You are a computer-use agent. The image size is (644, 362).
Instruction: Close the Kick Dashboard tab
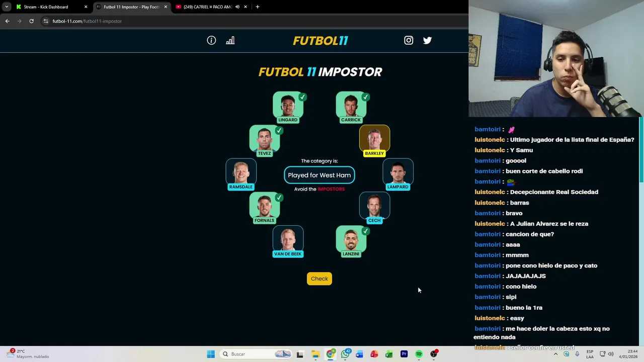tap(86, 7)
